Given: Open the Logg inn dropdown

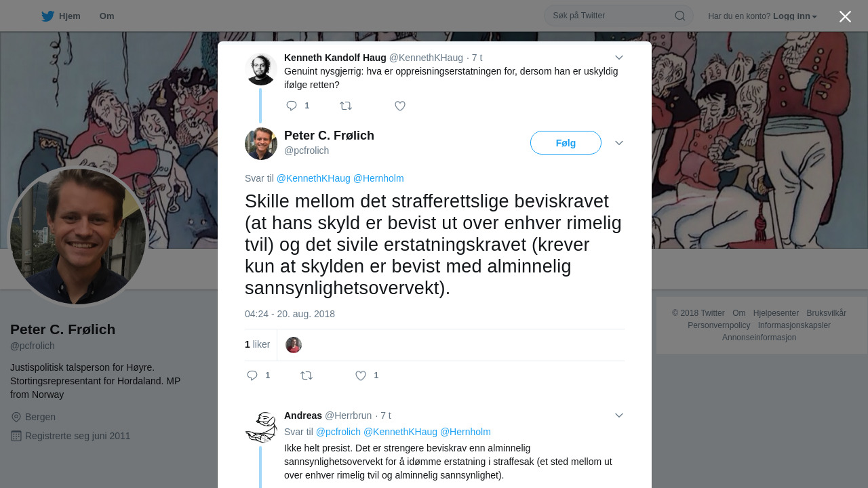Looking at the screenshot, I should (795, 16).
